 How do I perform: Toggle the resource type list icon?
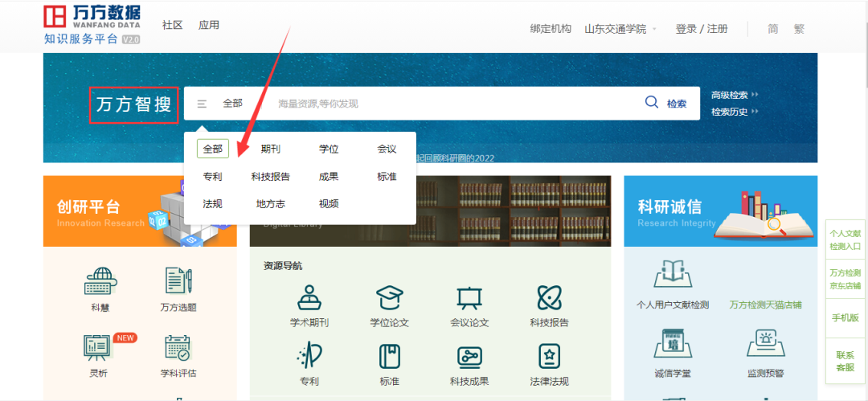click(202, 104)
